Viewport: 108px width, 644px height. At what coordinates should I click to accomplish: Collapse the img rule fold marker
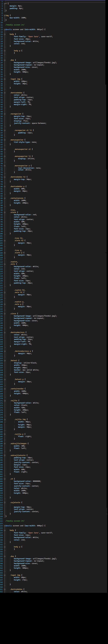click(4, 15)
